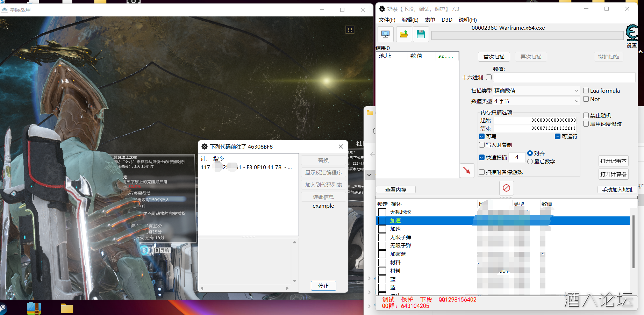Open the D3D menu
Image resolution: width=644 pixels, height=315 pixels.
point(447,20)
